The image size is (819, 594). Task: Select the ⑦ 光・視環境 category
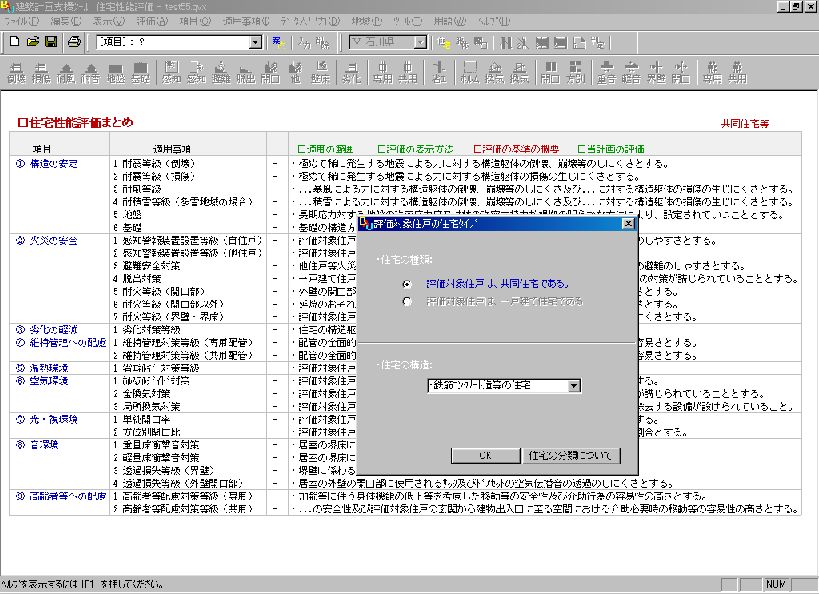pyautogui.click(x=46, y=420)
